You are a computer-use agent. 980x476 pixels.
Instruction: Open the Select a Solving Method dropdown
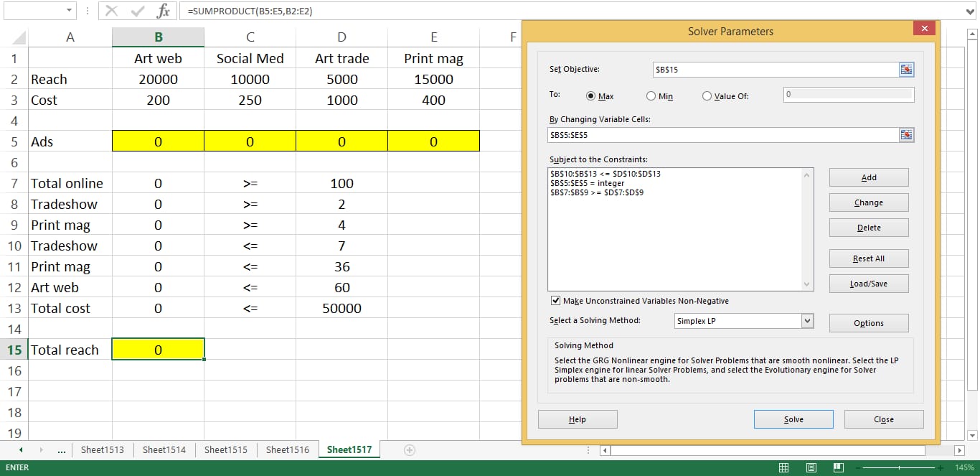point(807,321)
